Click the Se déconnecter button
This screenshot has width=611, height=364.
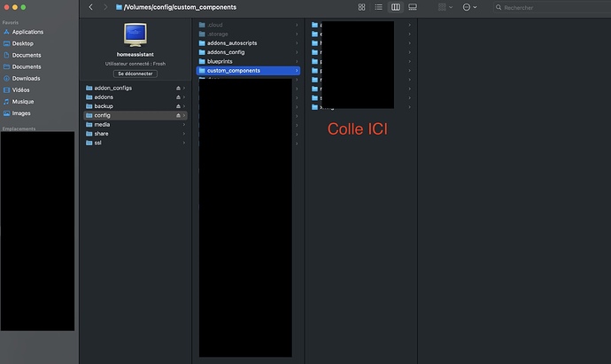click(x=135, y=74)
